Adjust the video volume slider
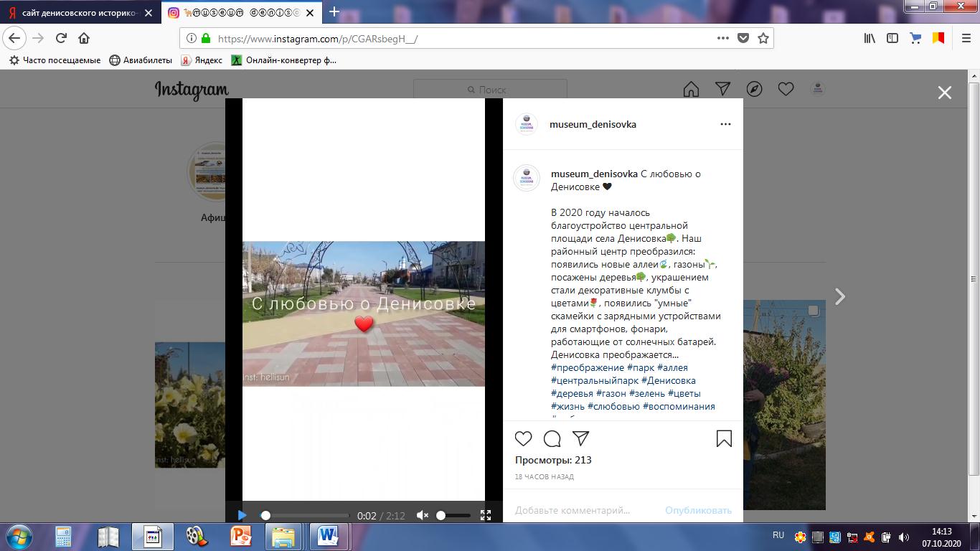The width and height of the screenshot is (980, 551). [x=453, y=515]
